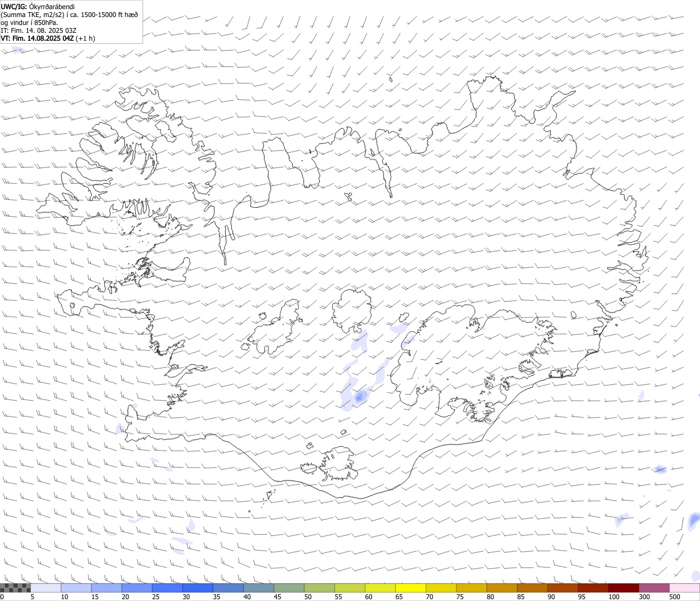Select the 'IT: Fim. 14. 08. 2025 03Z' line
The image size is (700, 601).
(38, 30)
